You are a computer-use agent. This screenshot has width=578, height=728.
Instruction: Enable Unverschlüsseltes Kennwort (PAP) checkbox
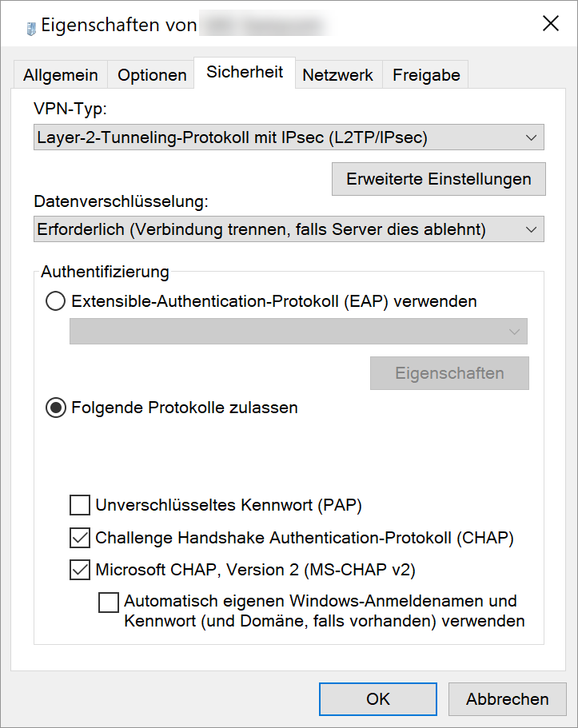(x=80, y=505)
